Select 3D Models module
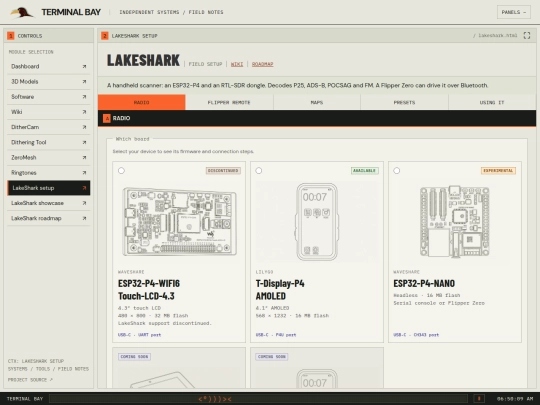 click(49, 82)
